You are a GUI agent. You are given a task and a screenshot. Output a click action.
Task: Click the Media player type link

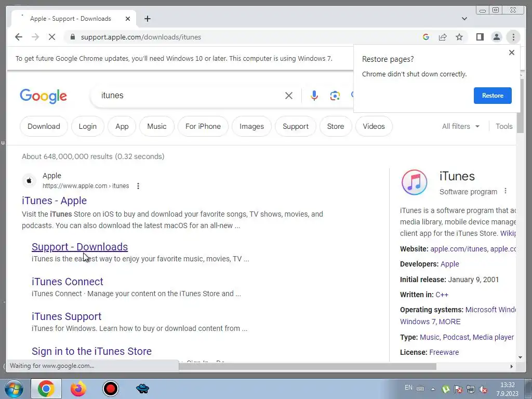(x=494, y=337)
